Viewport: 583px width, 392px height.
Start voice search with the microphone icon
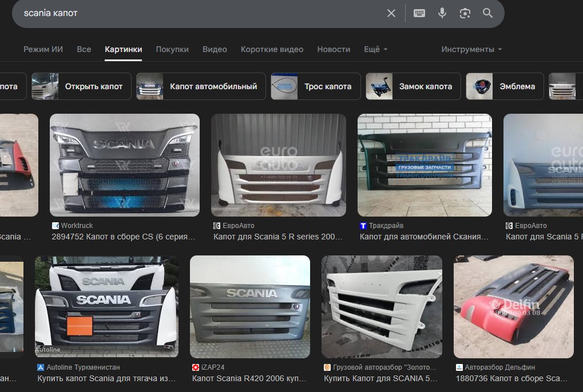[442, 13]
